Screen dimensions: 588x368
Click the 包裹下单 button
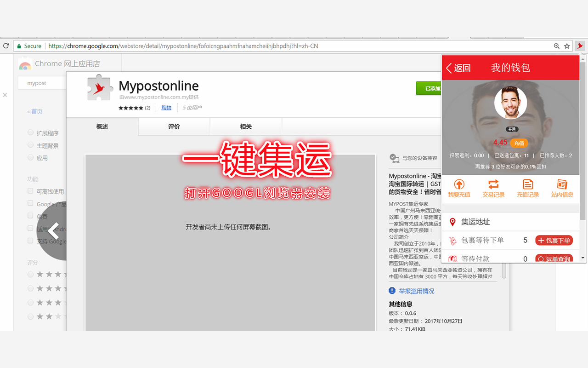554,240
